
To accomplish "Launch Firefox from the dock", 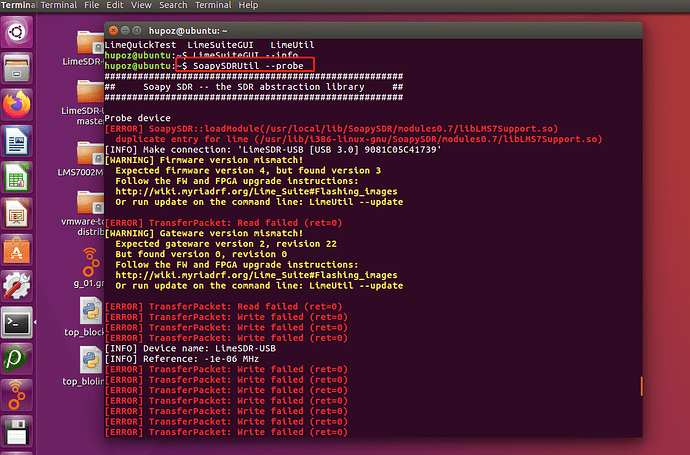I will coord(17,105).
